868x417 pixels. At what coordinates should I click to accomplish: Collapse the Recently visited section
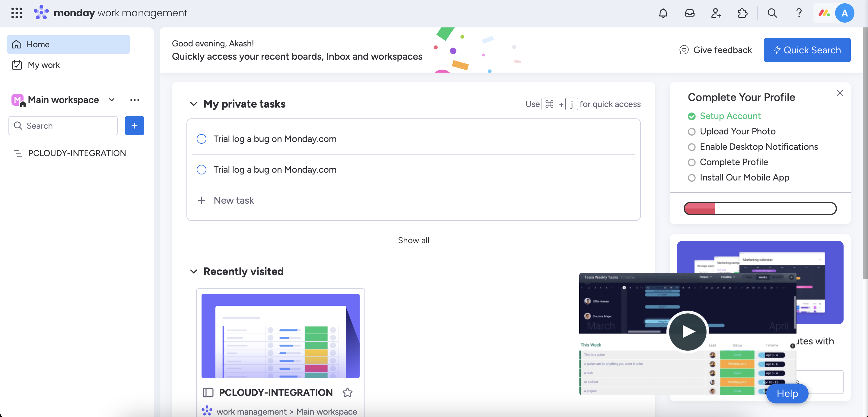point(194,271)
